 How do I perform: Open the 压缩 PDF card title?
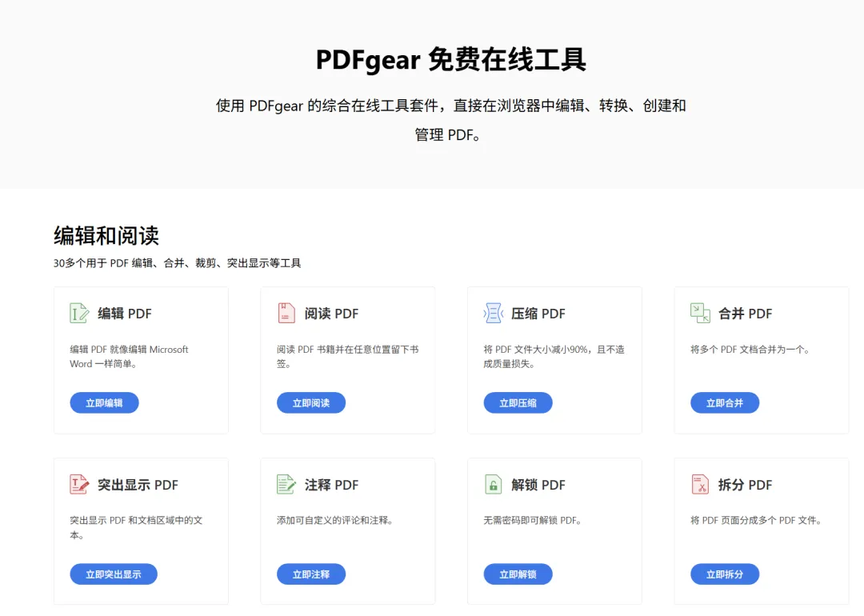(x=538, y=314)
